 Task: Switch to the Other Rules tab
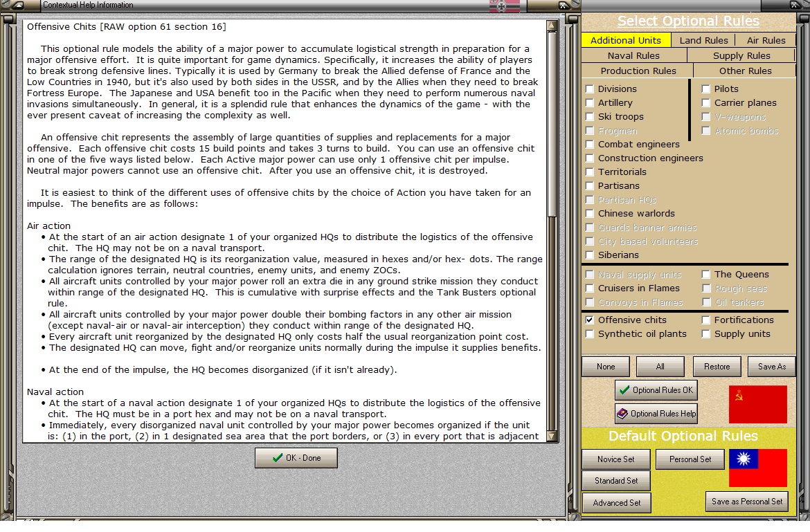tap(745, 71)
